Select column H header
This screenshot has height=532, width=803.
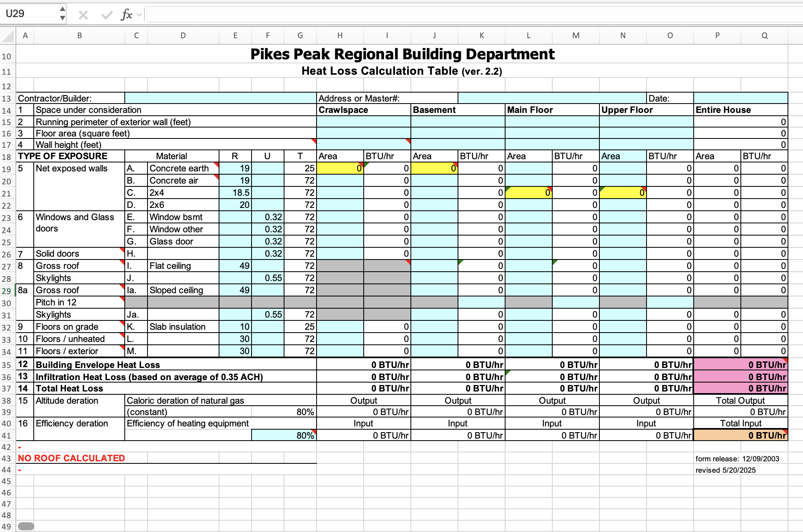click(x=340, y=36)
